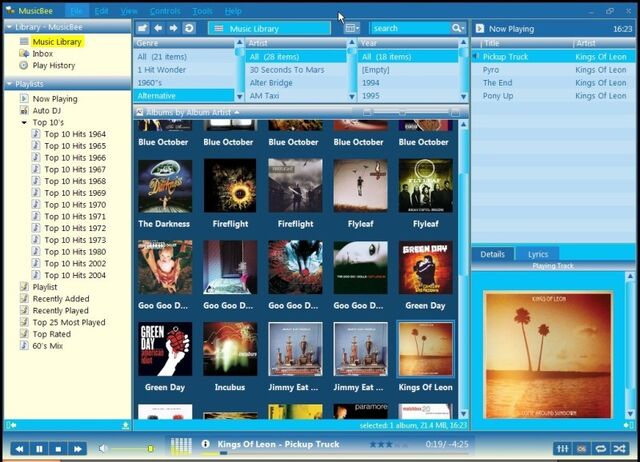Viewport: 640px width, 462px height.
Task: Stop playback
Action: tap(58, 449)
